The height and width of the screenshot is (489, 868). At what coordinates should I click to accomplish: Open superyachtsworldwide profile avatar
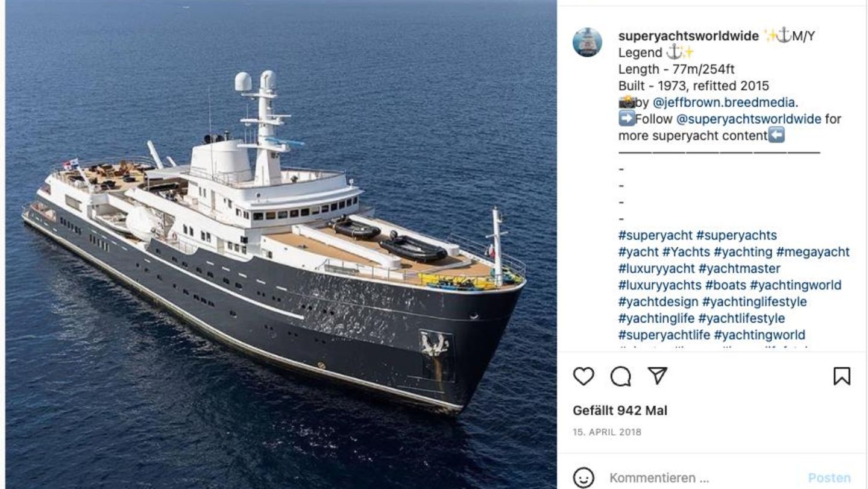[587, 42]
